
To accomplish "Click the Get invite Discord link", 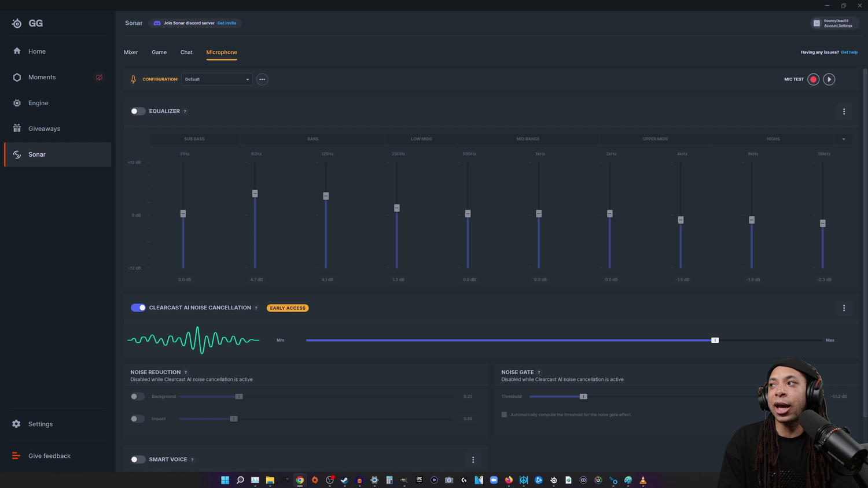I will click(227, 23).
